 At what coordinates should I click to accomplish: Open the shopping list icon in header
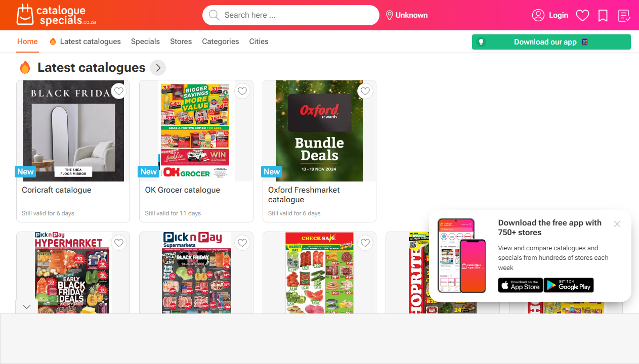pos(624,16)
